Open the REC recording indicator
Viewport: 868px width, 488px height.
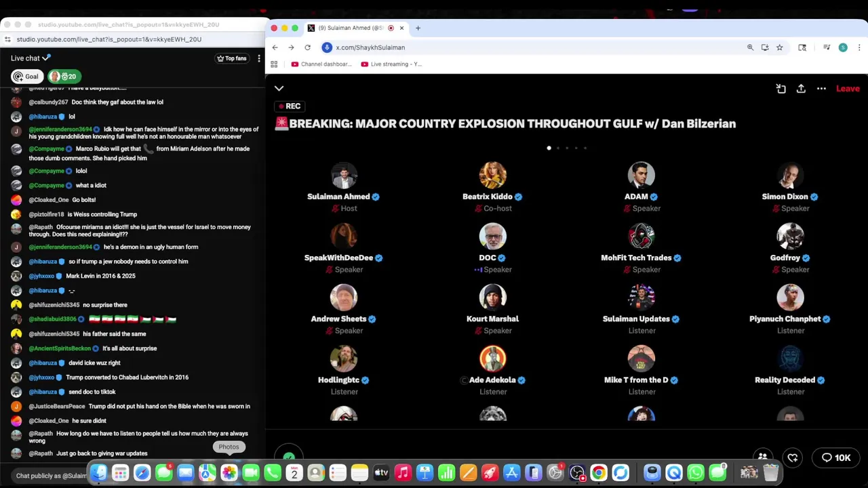tap(290, 106)
